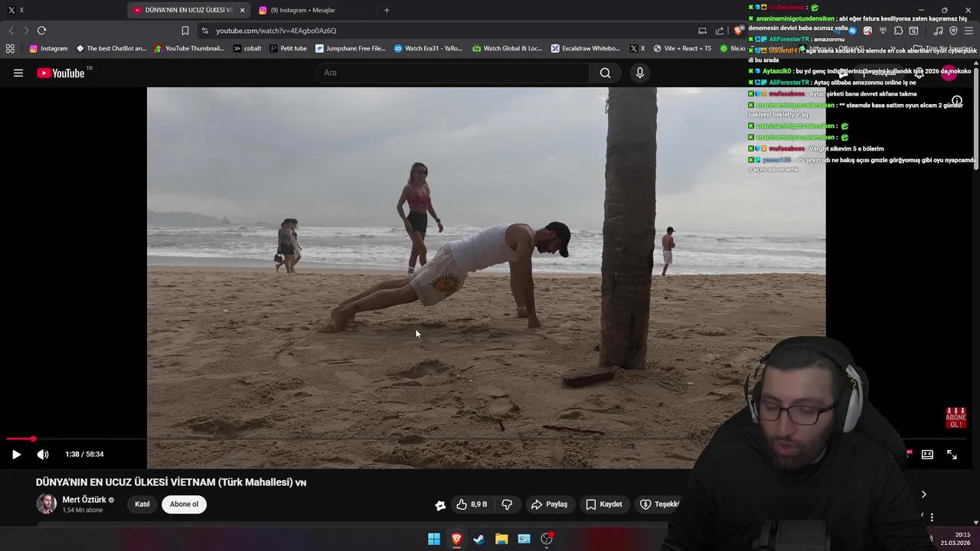
Task: Open the Windows Start menu
Action: point(434,539)
